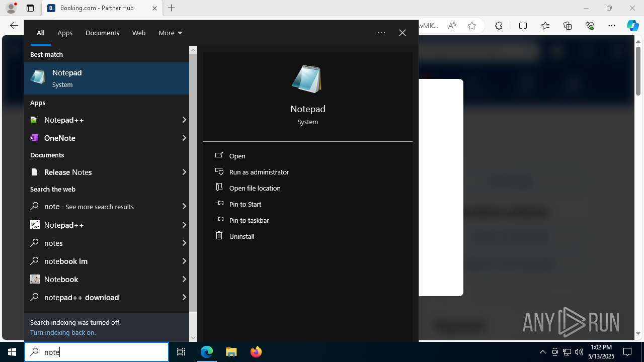Screen dimensions: 644x362
Task: Click the Notepad++ app icon in Apps
Action: tap(34, 120)
